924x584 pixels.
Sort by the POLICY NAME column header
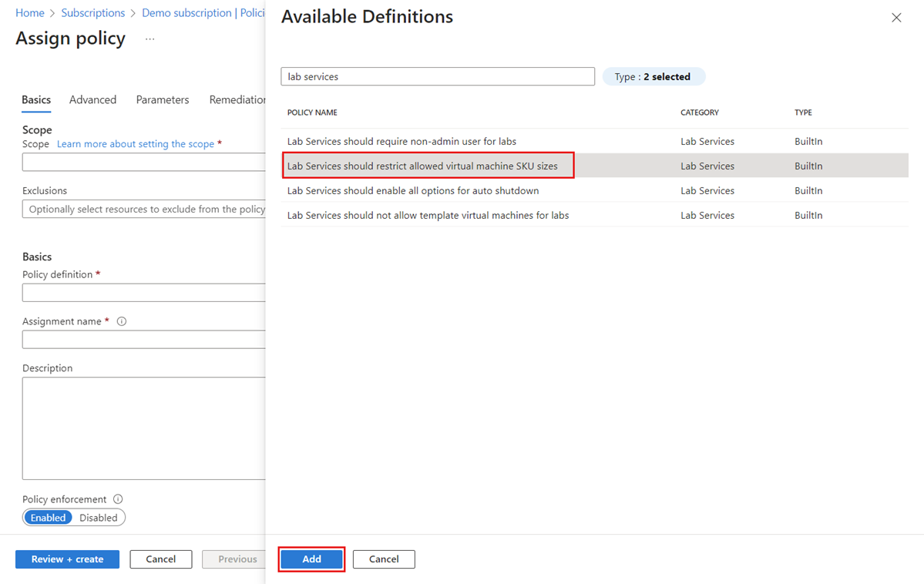312,112
